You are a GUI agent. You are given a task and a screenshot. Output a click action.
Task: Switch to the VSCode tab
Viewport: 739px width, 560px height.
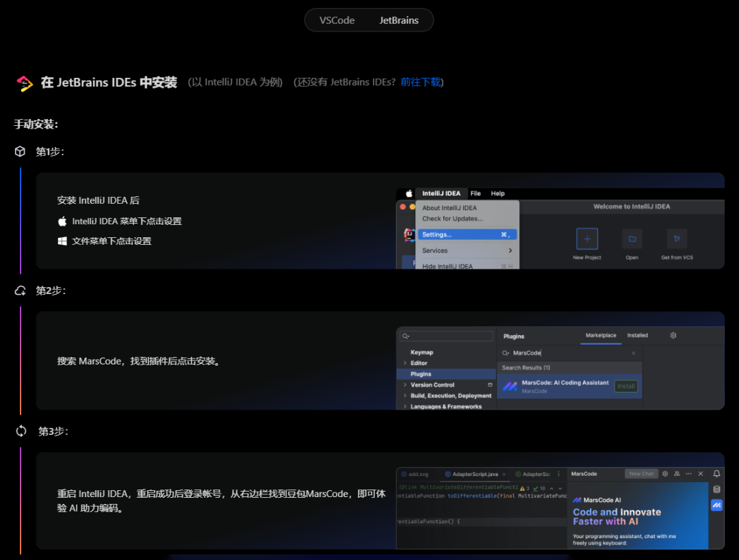[x=337, y=21]
